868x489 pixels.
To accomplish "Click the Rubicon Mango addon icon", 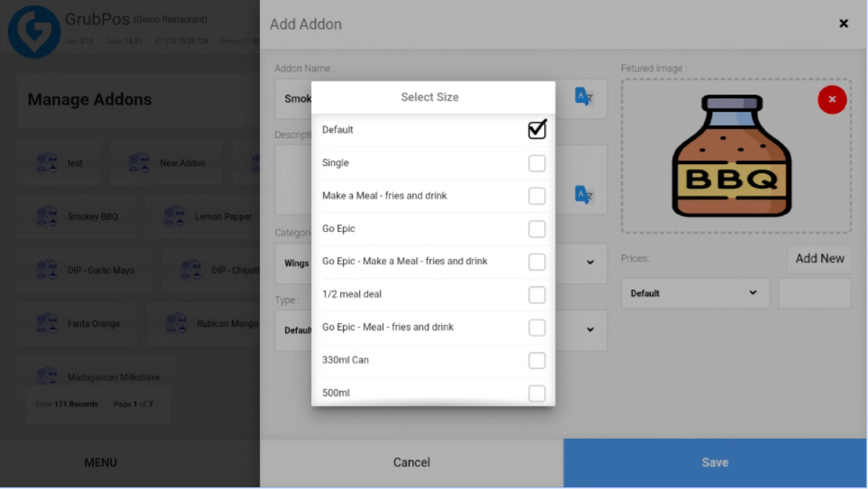I will click(x=176, y=324).
